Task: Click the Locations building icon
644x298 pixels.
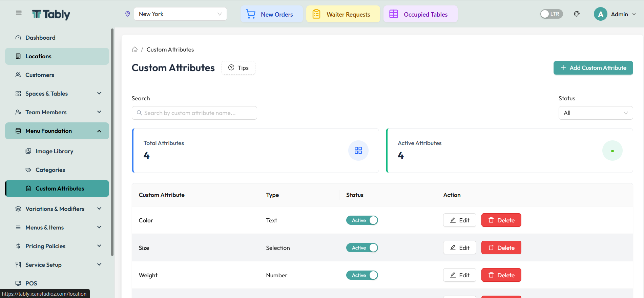Action: tap(18, 56)
